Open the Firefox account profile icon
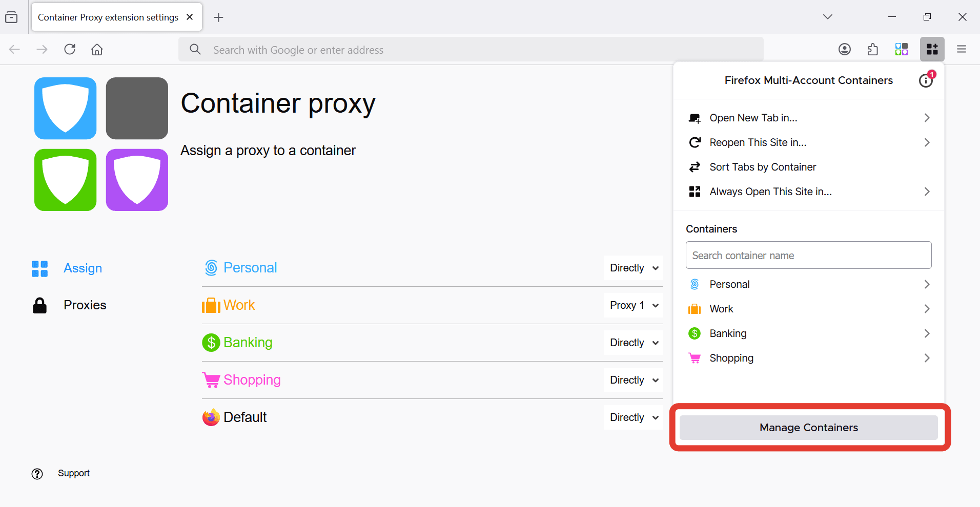The width and height of the screenshot is (980, 507). click(x=845, y=49)
